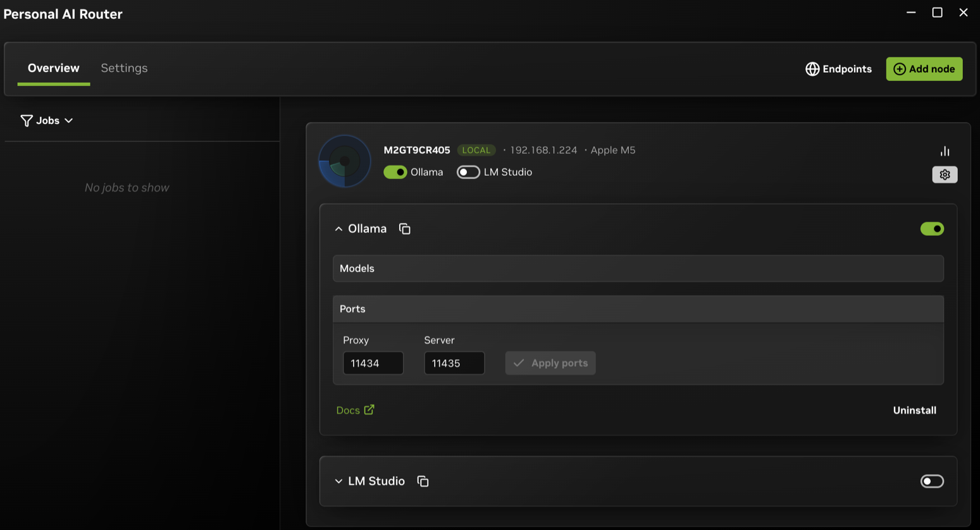Select the Overview tab
The width and height of the screenshot is (980, 530).
click(x=54, y=68)
